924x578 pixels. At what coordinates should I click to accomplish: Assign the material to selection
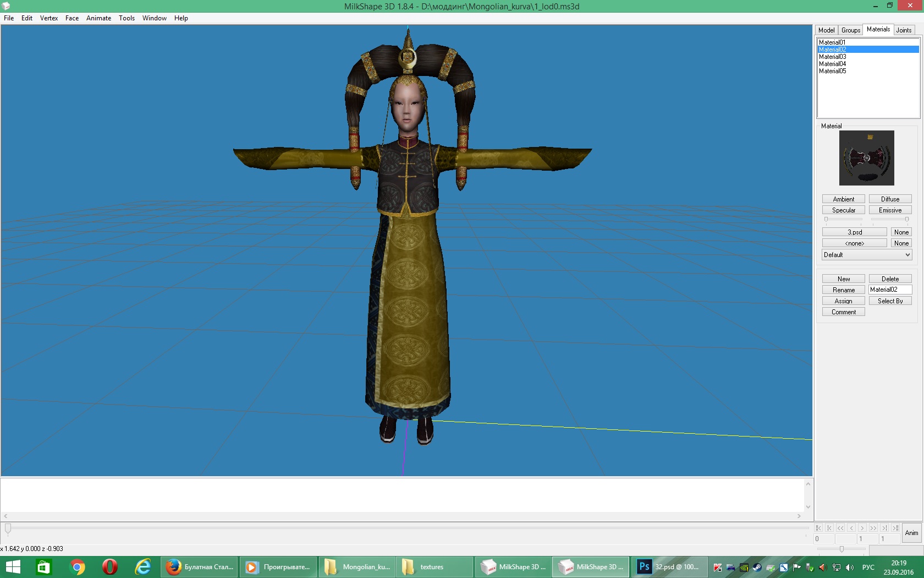tap(843, 301)
